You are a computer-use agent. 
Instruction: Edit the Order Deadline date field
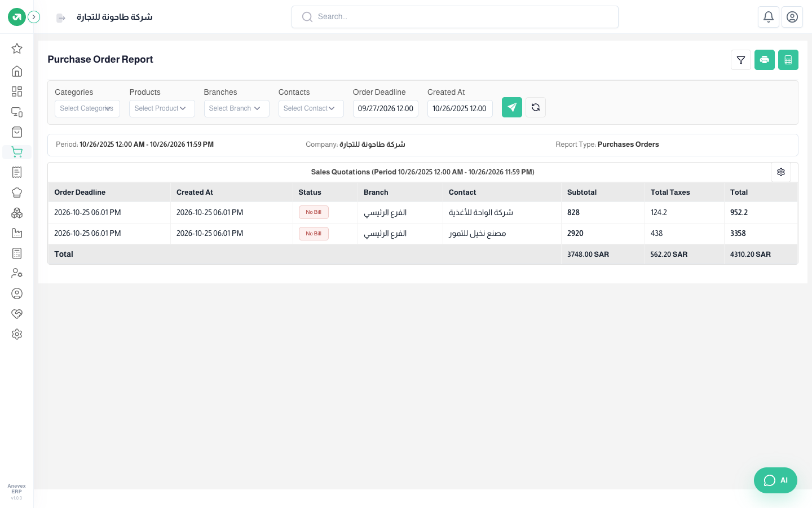click(x=386, y=108)
